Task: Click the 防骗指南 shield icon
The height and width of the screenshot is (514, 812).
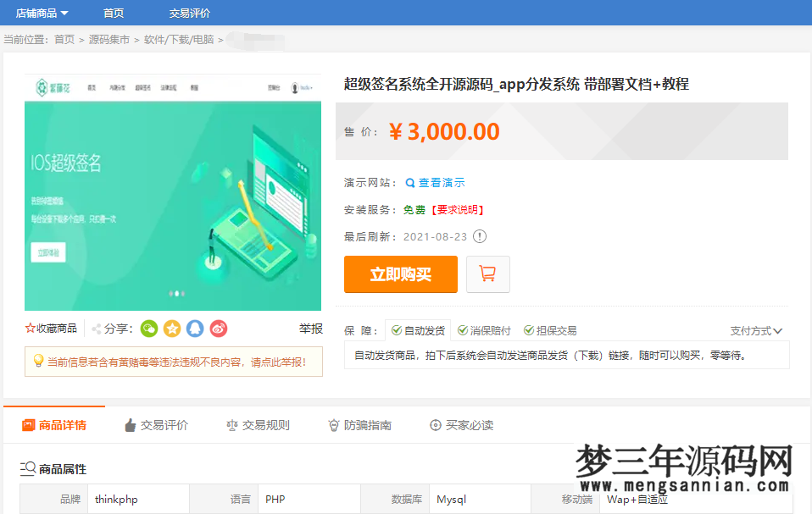Action: click(x=333, y=425)
